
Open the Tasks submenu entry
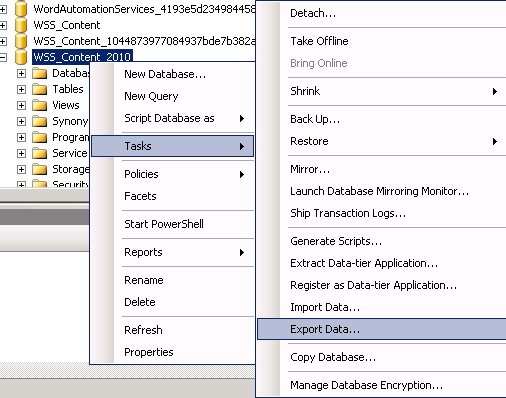coord(172,146)
